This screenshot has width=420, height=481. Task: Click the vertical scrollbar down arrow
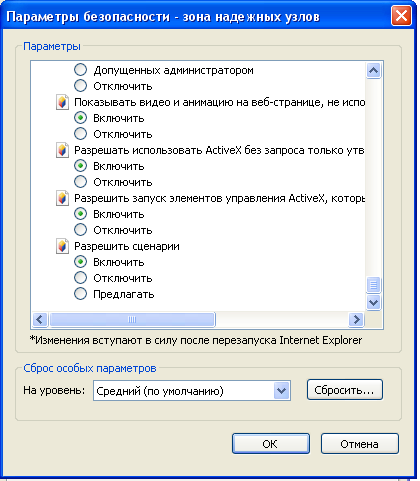tap(373, 303)
